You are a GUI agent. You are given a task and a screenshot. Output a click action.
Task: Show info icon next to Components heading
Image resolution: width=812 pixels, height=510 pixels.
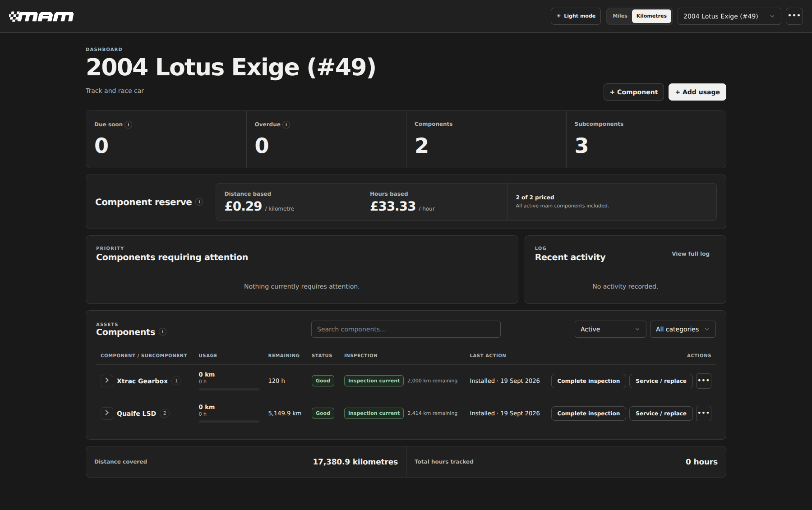(x=163, y=332)
